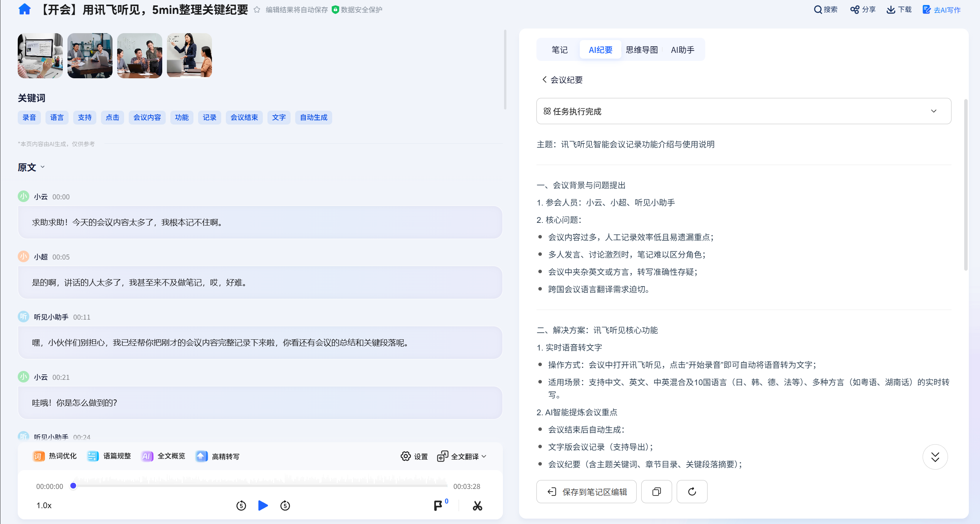The image size is (980, 524).
Task: Click the 数据安全保护 shield badge
Action: tap(357, 10)
